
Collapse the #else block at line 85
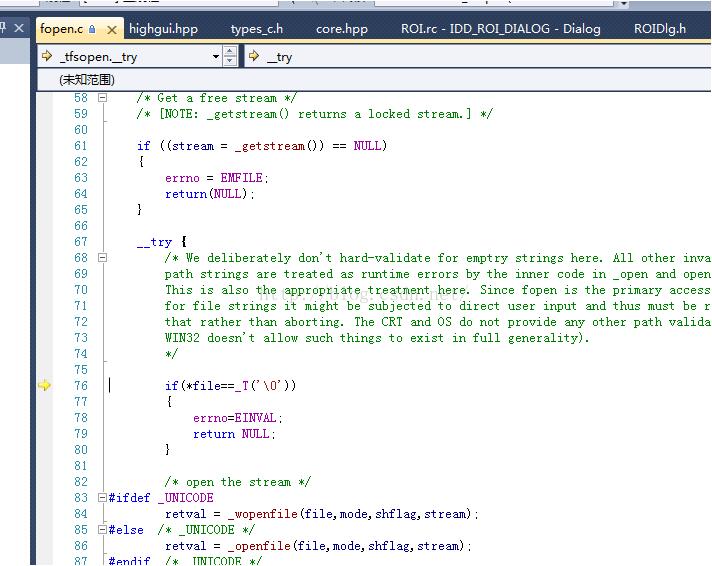click(102, 530)
